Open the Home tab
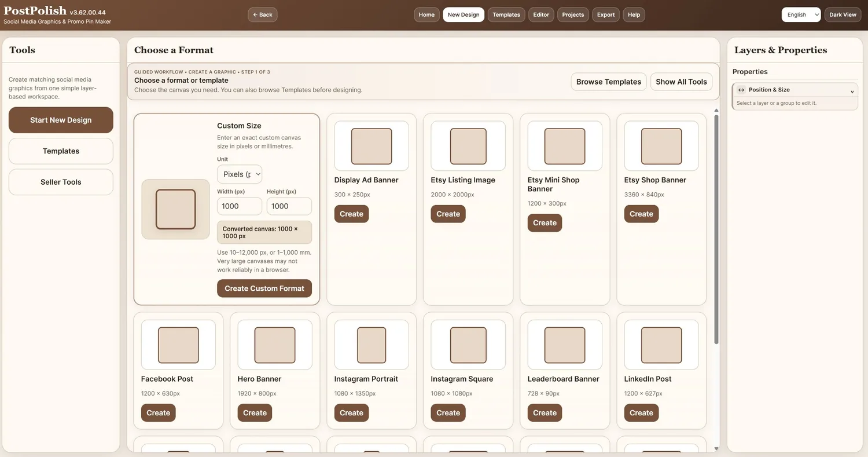Screen dimensions: 868x457 (x=426, y=14)
